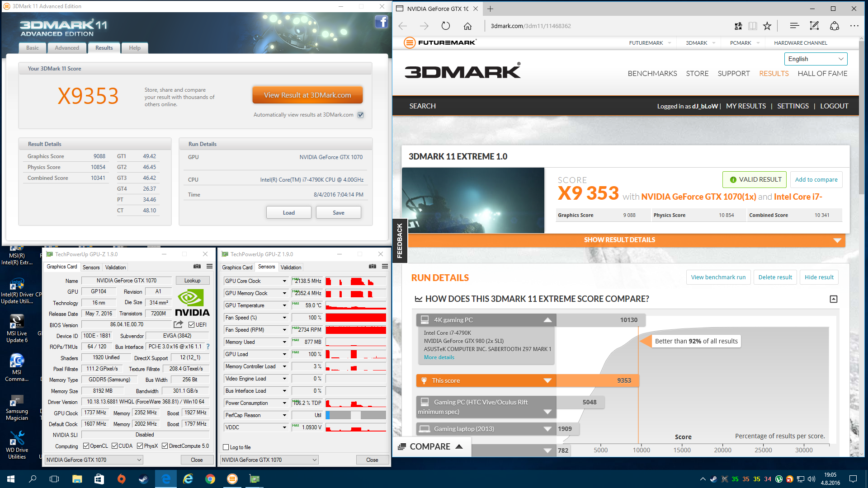The image size is (868, 488).
Task: Click the Bus Interface question mark
Action: click(208, 347)
